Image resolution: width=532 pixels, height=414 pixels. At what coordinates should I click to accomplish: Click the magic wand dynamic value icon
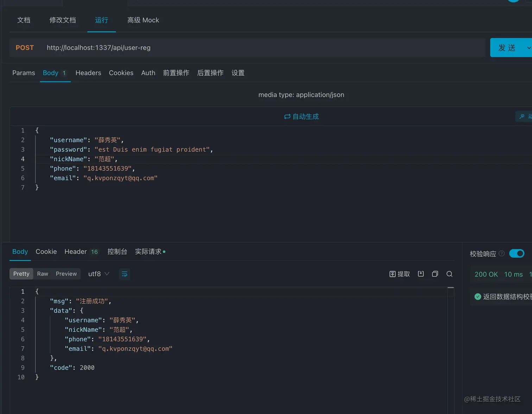click(x=522, y=117)
